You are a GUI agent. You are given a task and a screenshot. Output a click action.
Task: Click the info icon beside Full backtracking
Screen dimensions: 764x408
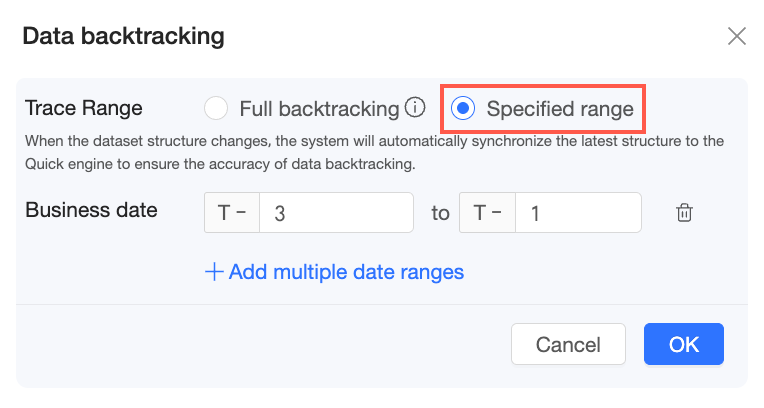click(x=416, y=107)
